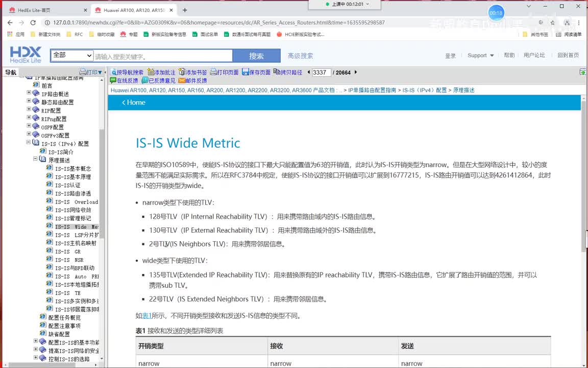Select IS-IS路由渗透 in navigation tree
588x368 pixels.
(x=73, y=193)
